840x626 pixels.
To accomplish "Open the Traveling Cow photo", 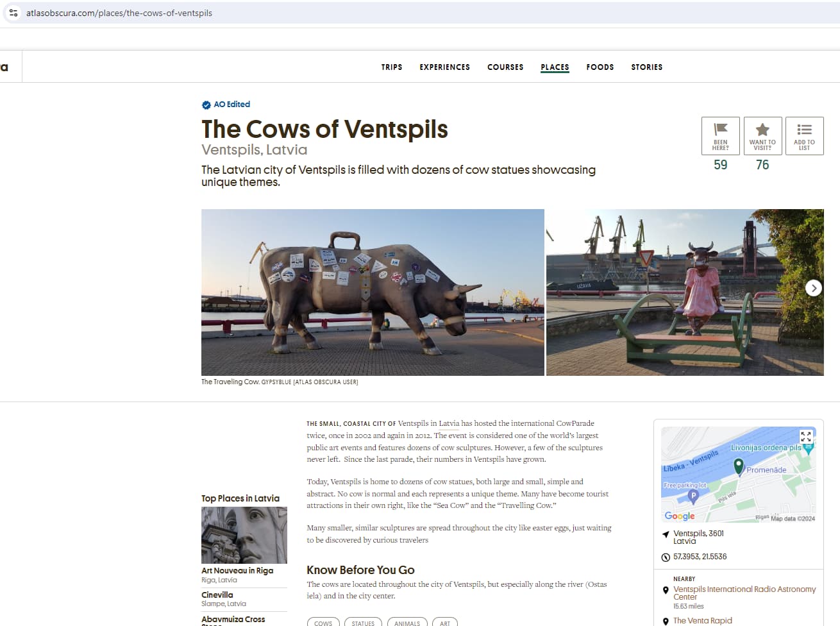I will pyautogui.click(x=373, y=292).
